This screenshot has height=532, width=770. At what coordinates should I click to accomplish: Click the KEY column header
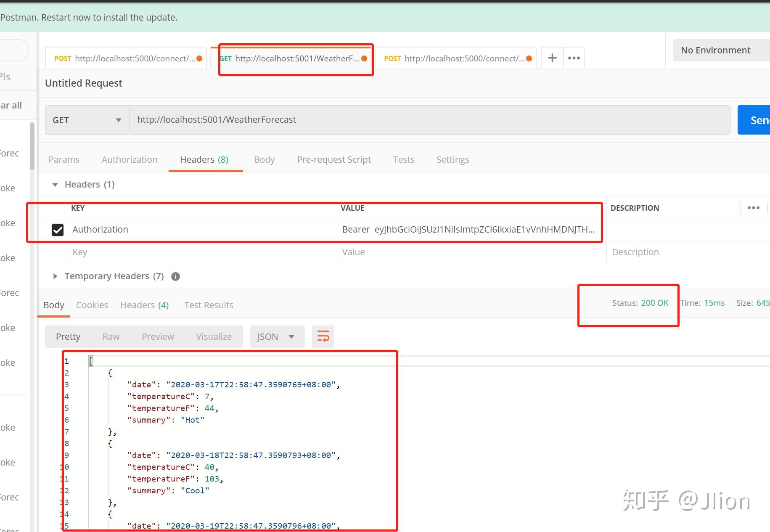pyautogui.click(x=78, y=208)
